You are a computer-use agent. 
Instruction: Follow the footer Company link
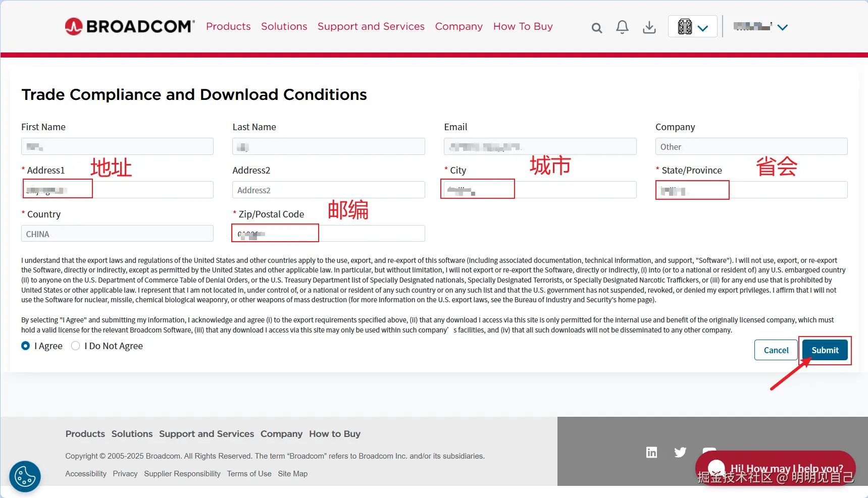pyautogui.click(x=281, y=434)
